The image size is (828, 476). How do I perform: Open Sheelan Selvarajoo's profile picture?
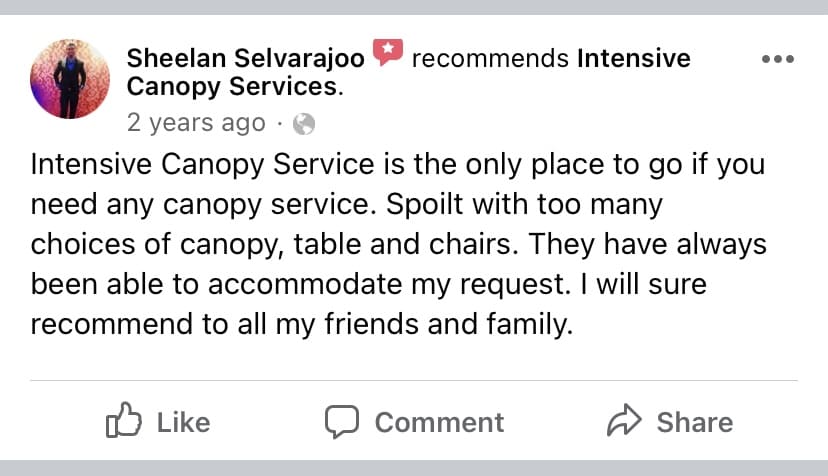tap(70, 79)
